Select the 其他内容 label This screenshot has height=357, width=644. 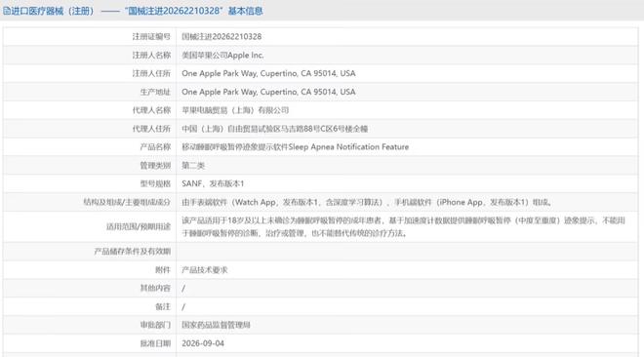155,288
